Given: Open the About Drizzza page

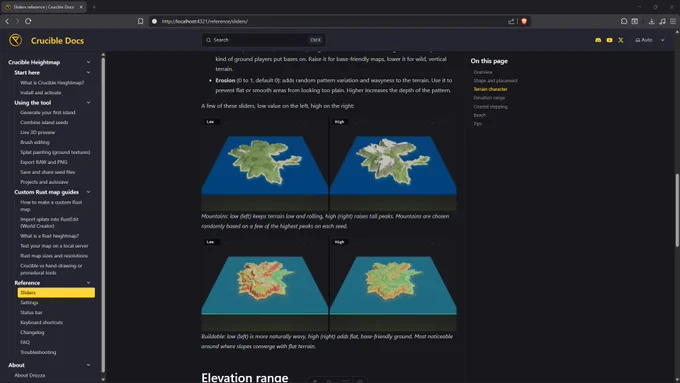Looking at the screenshot, I should (29, 375).
